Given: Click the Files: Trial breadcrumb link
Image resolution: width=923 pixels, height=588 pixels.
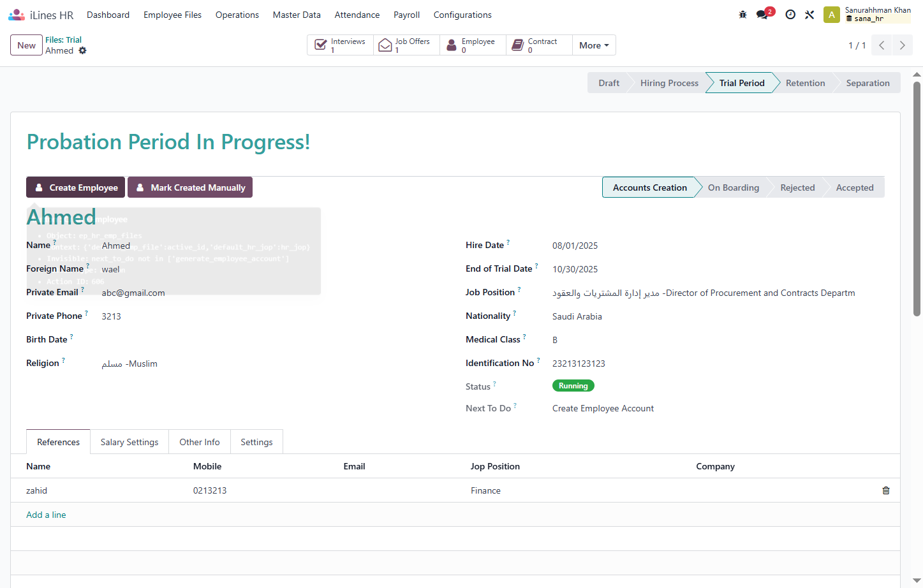Looking at the screenshot, I should click(63, 40).
